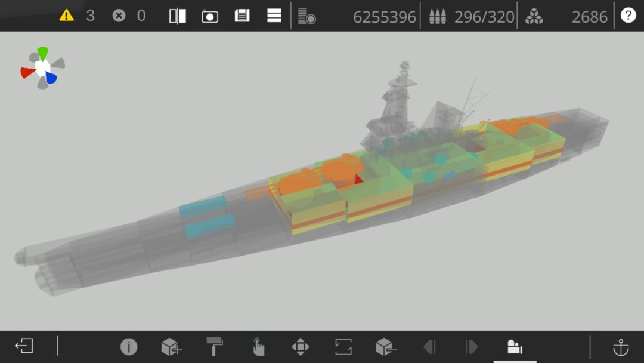Launch the ship with the anchor icon

(621, 347)
